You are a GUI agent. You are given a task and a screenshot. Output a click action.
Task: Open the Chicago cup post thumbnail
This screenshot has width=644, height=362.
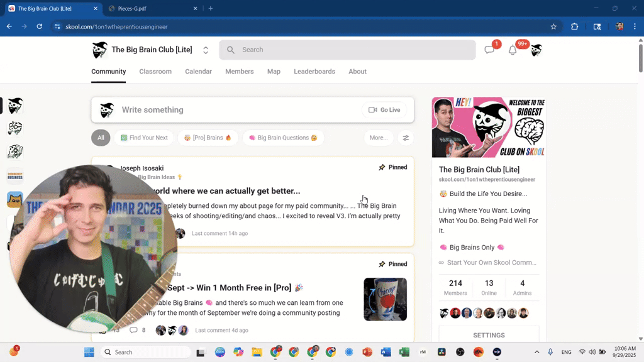click(386, 299)
